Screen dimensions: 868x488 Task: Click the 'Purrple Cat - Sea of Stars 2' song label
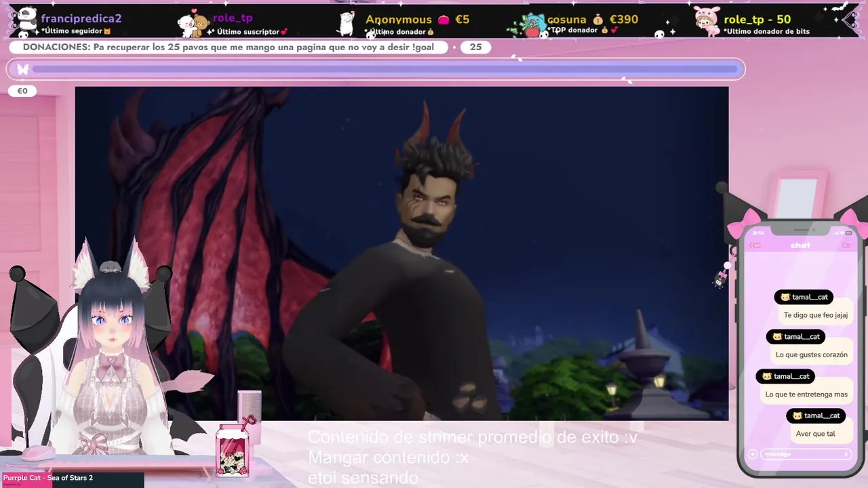tap(48, 479)
